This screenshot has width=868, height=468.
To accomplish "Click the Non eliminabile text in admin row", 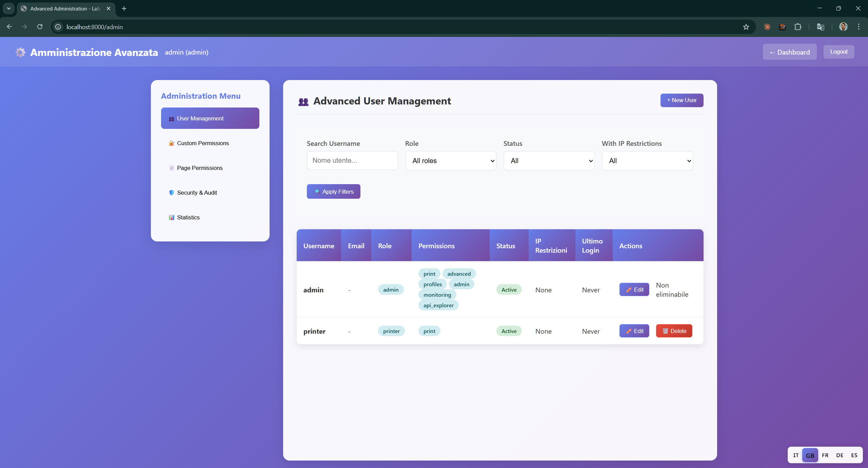I will 672,290.
